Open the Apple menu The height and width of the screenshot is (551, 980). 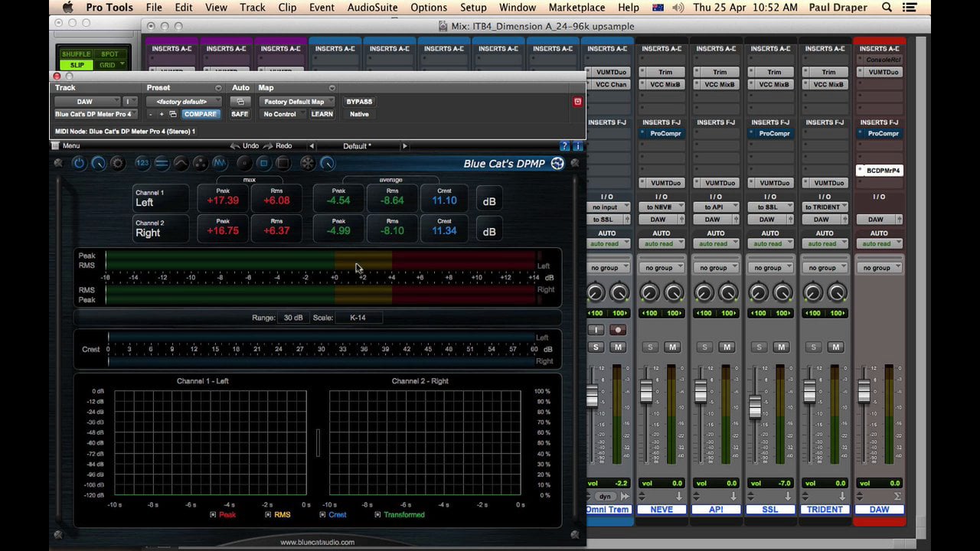click(68, 8)
